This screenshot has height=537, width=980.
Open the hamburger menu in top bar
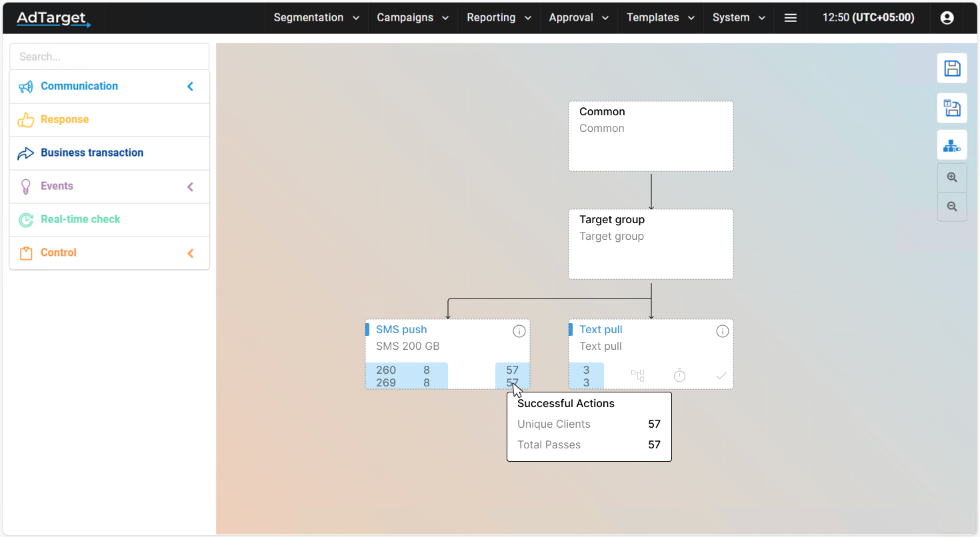791,18
